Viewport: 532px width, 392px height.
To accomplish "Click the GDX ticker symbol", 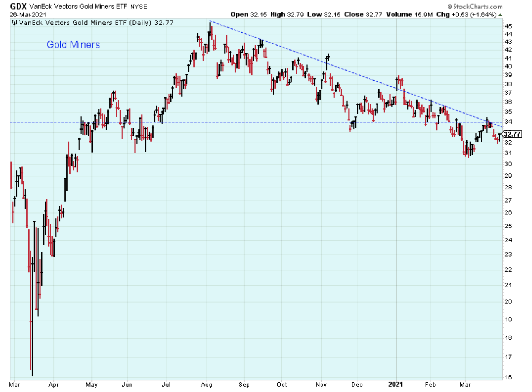I will coord(18,6).
